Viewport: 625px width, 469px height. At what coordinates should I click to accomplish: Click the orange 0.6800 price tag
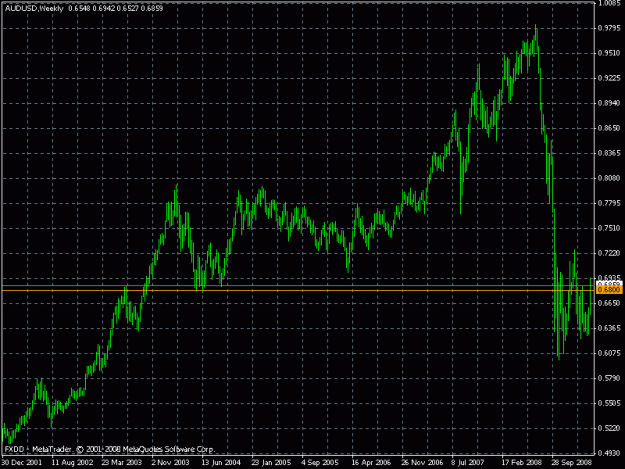(609, 290)
